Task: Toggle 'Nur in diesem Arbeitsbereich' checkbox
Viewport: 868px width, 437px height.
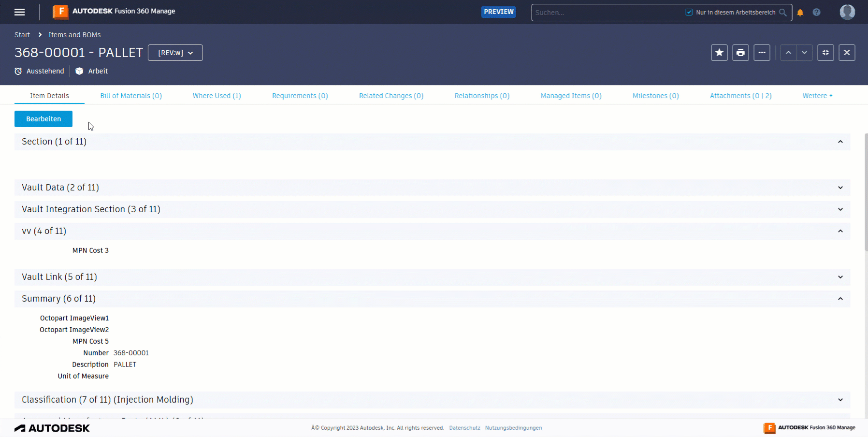Action: [689, 12]
